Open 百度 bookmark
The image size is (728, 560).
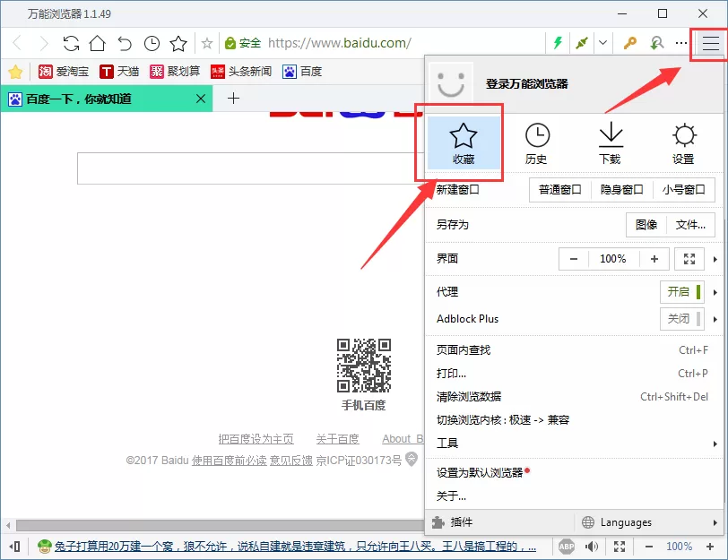(302, 72)
